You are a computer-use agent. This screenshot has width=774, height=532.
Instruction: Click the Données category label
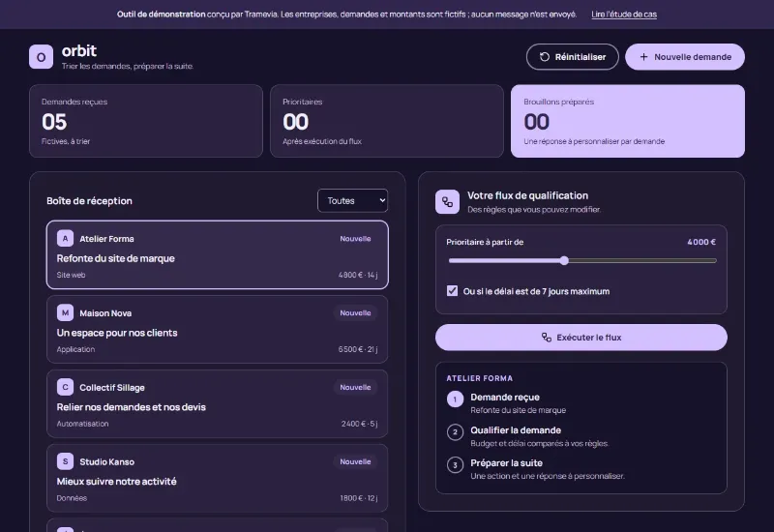(72, 498)
